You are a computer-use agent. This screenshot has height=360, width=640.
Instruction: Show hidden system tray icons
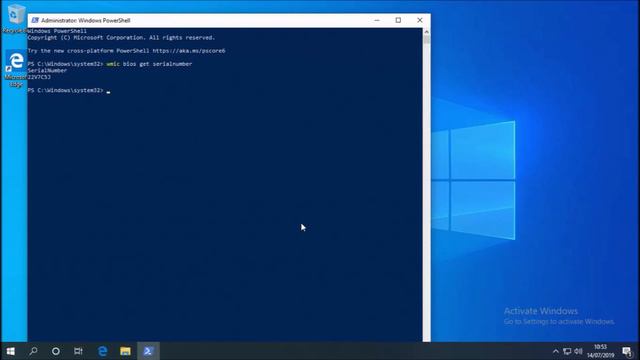(x=556, y=351)
